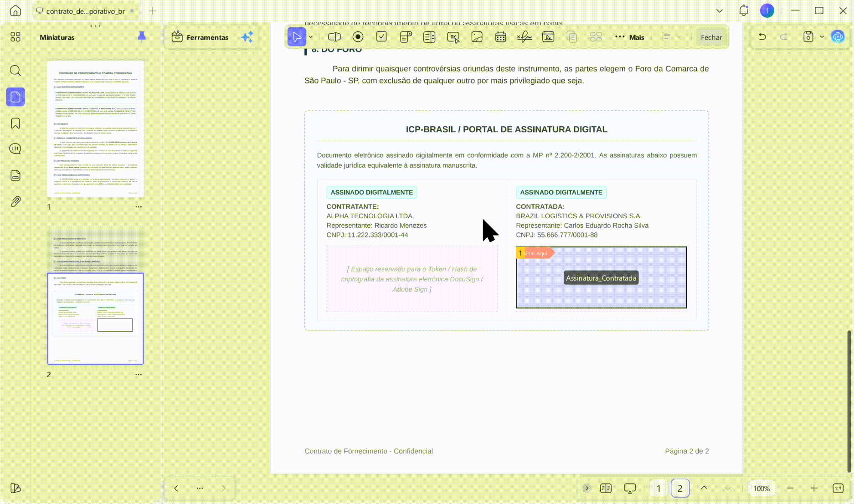The height and width of the screenshot is (504, 854).
Task: Redo the last action
Action: [x=784, y=37]
